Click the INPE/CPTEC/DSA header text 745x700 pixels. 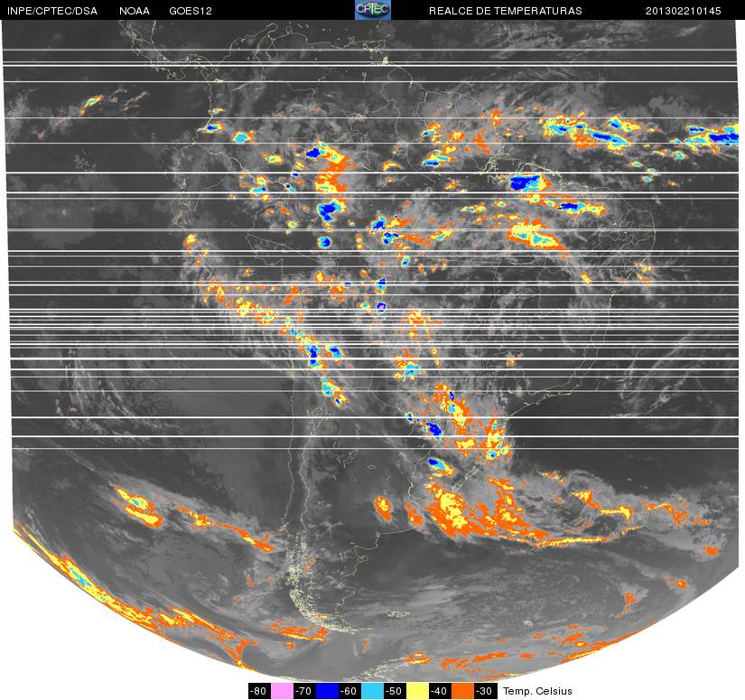pyautogui.click(x=52, y=11)
